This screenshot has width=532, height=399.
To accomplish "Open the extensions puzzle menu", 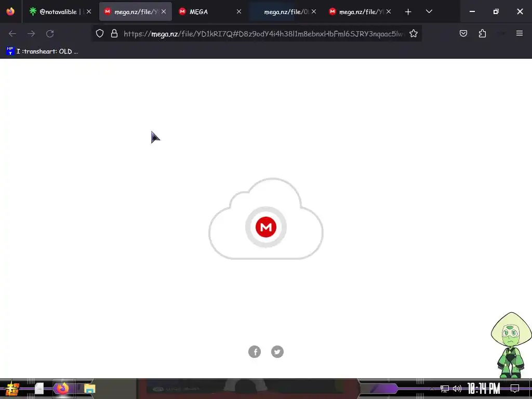I will (482, 33).
